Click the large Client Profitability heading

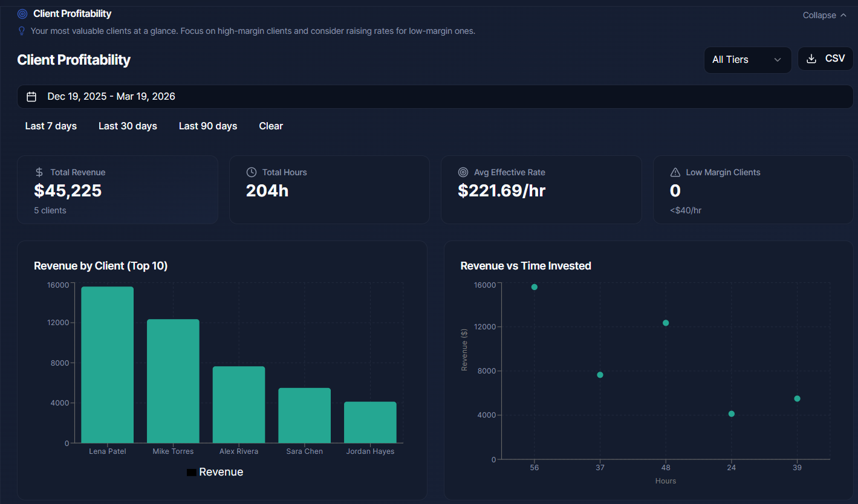[x=74, y=60]
